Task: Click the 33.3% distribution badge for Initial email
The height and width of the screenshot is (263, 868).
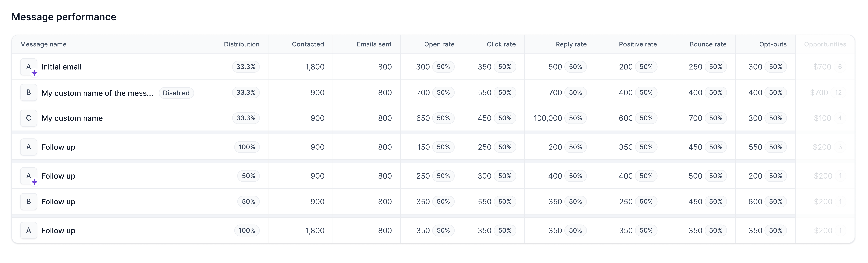Action: pyautogui.click(x=246, y=67)
